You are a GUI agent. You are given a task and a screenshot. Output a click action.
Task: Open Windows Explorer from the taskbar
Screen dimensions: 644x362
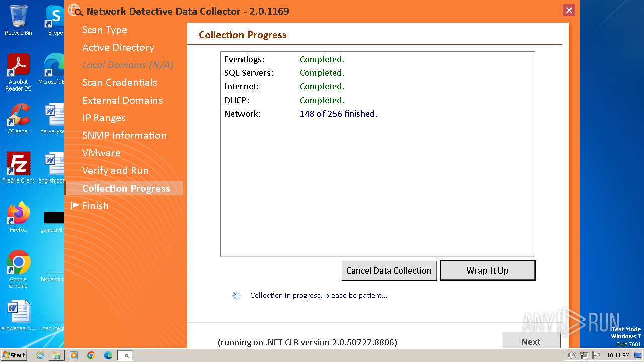[x=57, y=355]
